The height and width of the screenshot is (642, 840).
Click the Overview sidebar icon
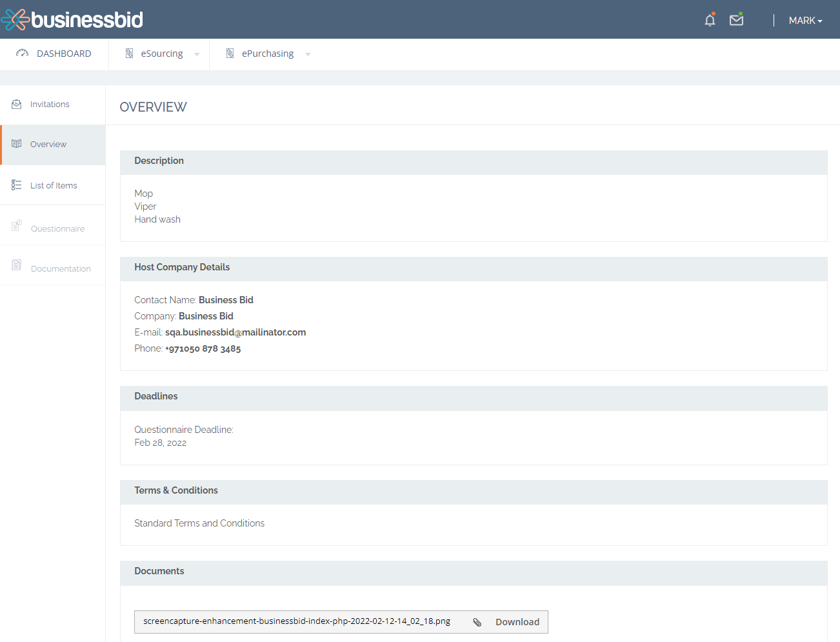[17, 144]
